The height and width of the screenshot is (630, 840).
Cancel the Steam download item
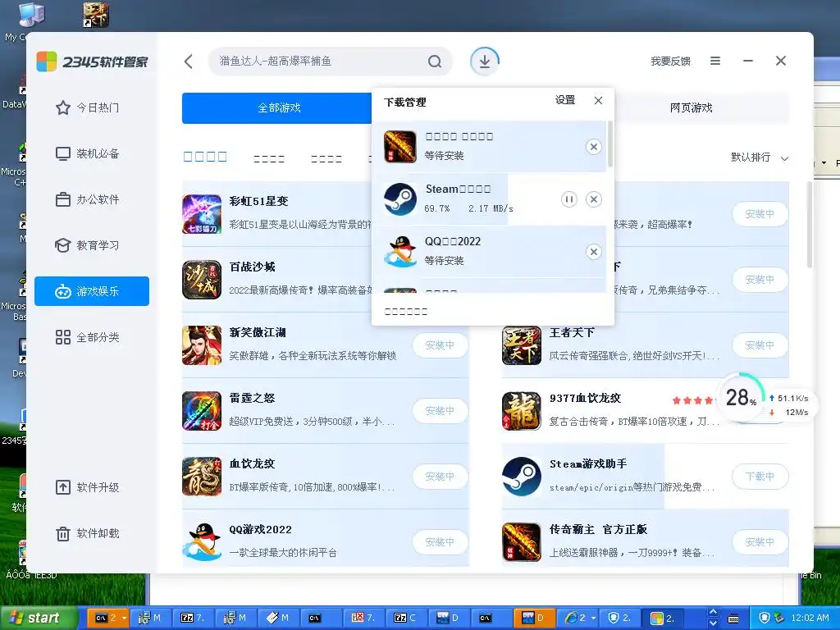pyautogui.click(x=594, y=200)
